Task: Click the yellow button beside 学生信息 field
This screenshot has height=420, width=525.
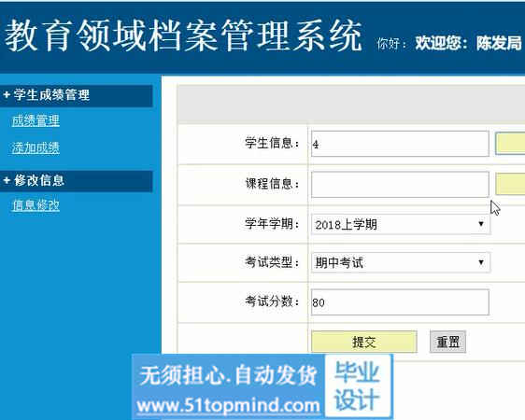Action: (510, 144)
